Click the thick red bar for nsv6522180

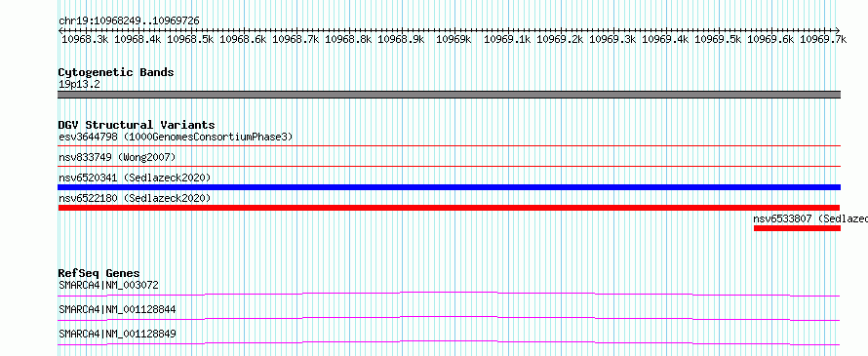click(449, 208)
